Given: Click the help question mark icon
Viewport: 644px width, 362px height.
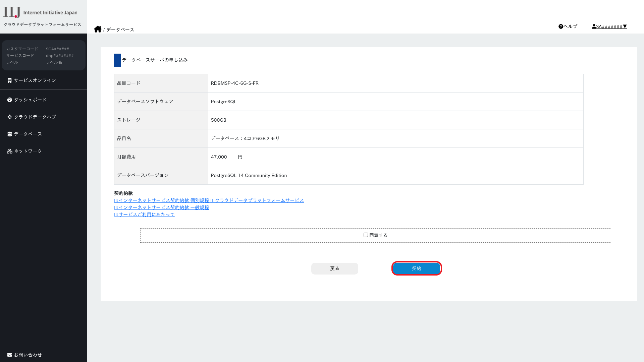Looking at the screenshot, I should tap(560, 26).
